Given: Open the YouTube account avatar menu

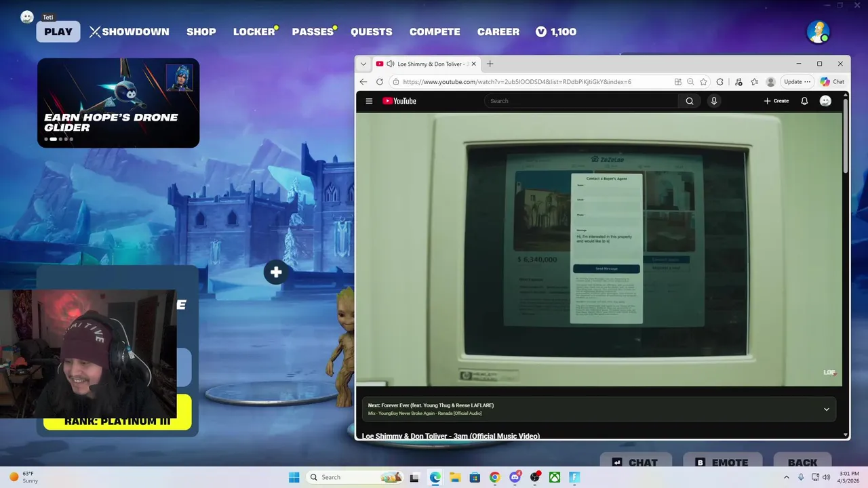Looking at the screenshot, I should coord(825,101).
